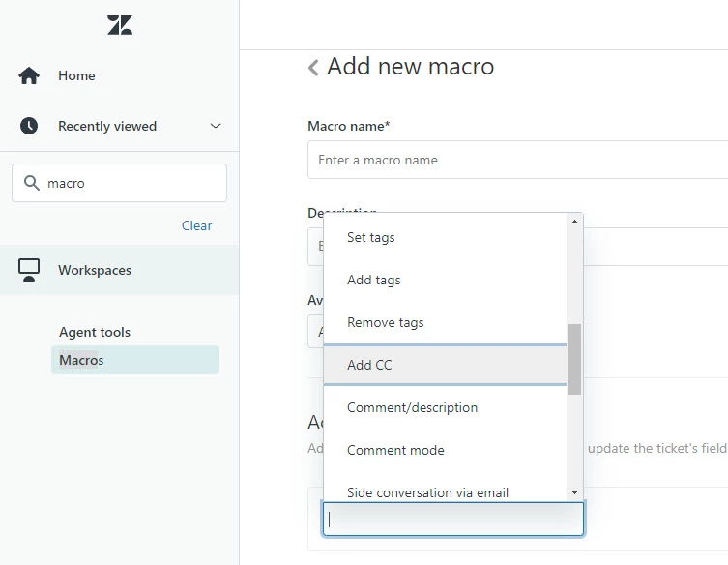This screenshot has height=565, width=728.
Task: Open Home via house icon
Action: (x=29, y=75)
